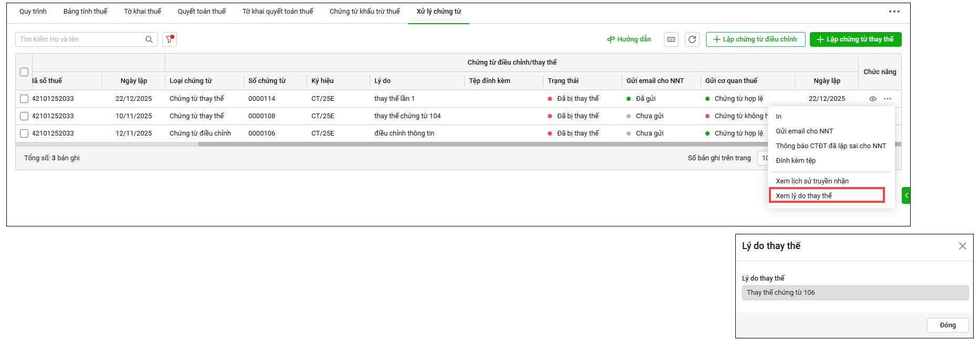Expand the green side panel arrow
The height and width of the screenshot is (341, 980).
point(906,195)
